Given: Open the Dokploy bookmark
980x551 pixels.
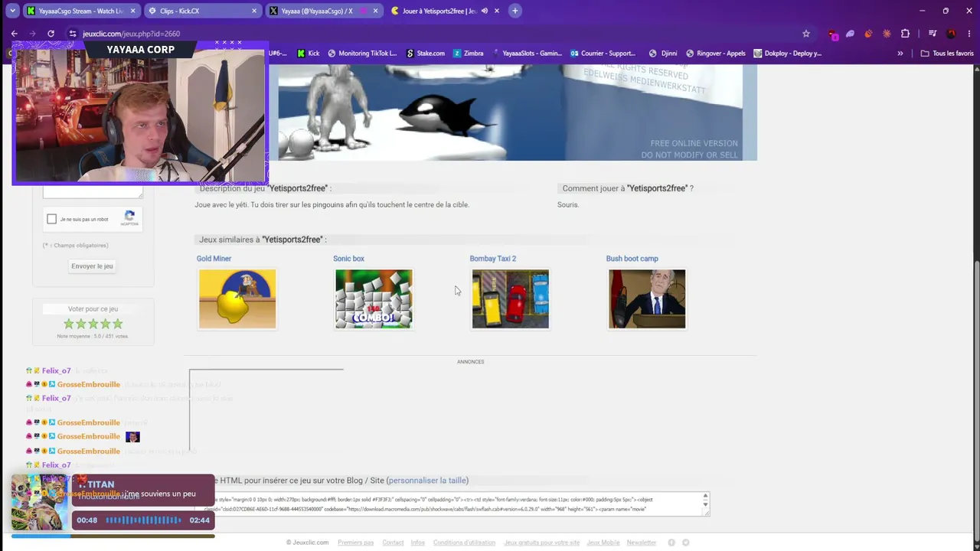Looking at the screenshot, I should tap(788, 54).
